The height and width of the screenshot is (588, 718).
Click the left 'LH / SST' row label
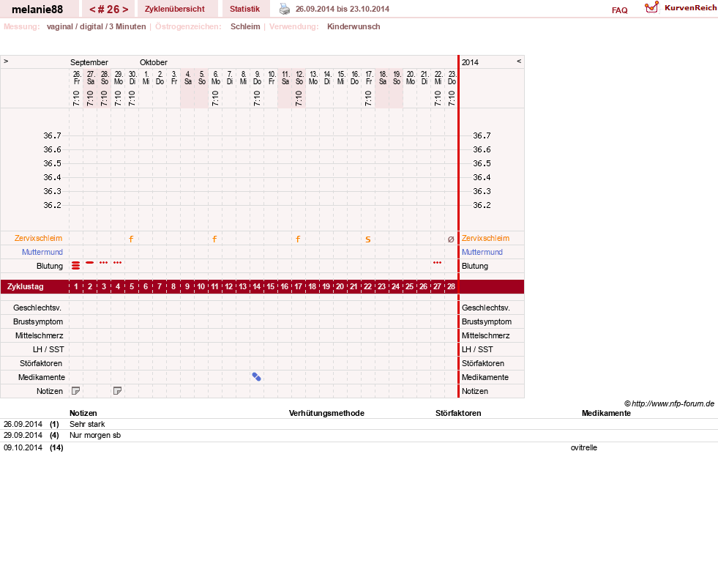tap(48, 349)
